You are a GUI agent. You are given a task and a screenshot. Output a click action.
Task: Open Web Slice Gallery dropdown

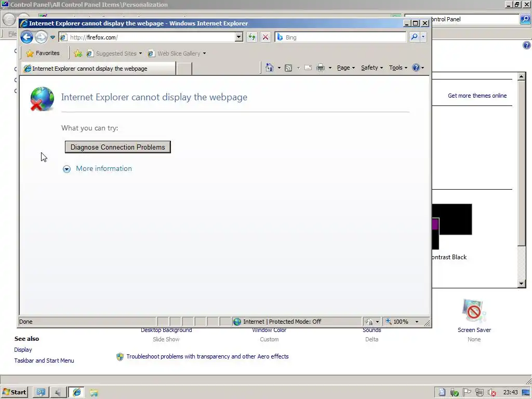pyautogui.click(x=177, y=54)
